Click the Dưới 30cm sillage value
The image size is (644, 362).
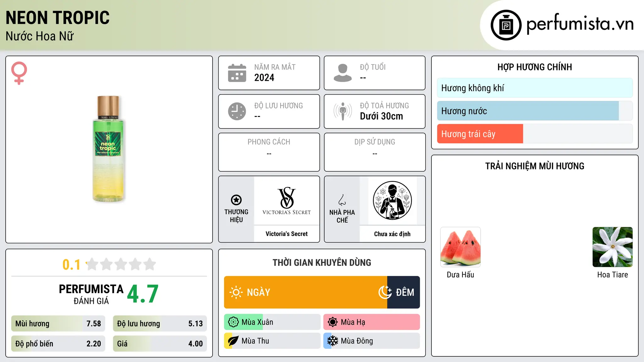pos(381,116)
